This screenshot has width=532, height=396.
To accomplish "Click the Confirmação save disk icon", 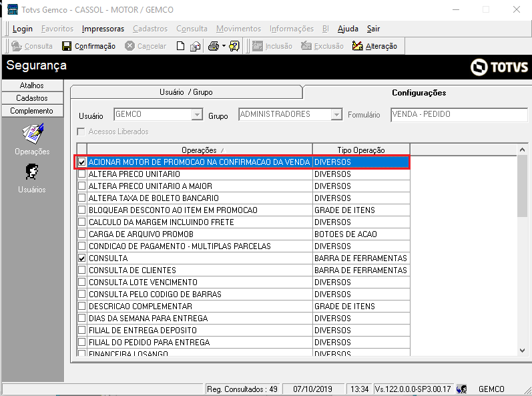I will 67,46.
